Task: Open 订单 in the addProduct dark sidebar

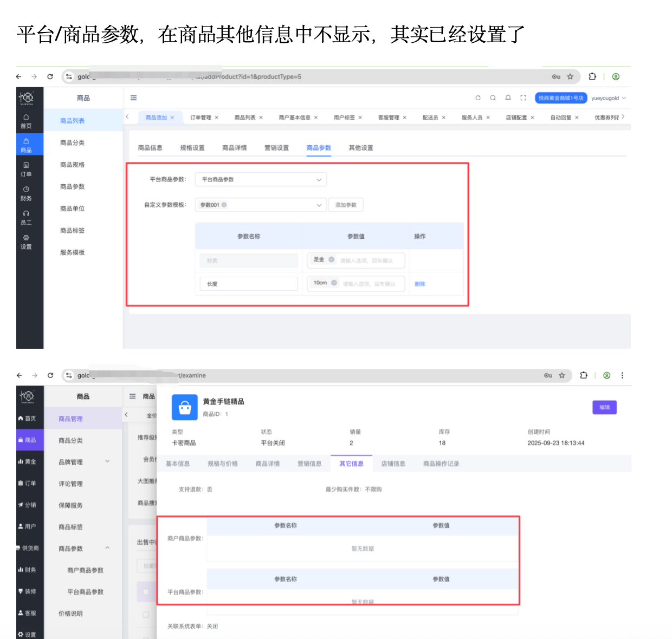Action: pyautogui.click(x=26, y=169)
